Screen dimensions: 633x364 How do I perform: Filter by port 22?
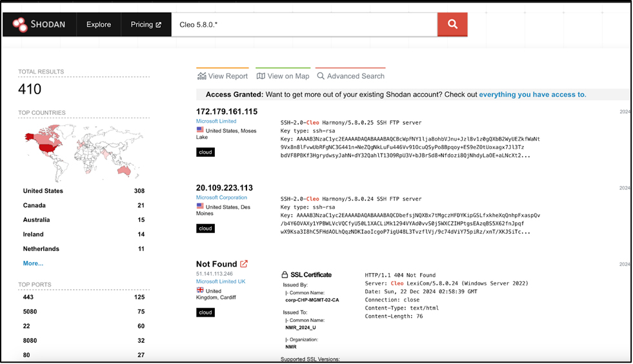click(x=84, y=326)
